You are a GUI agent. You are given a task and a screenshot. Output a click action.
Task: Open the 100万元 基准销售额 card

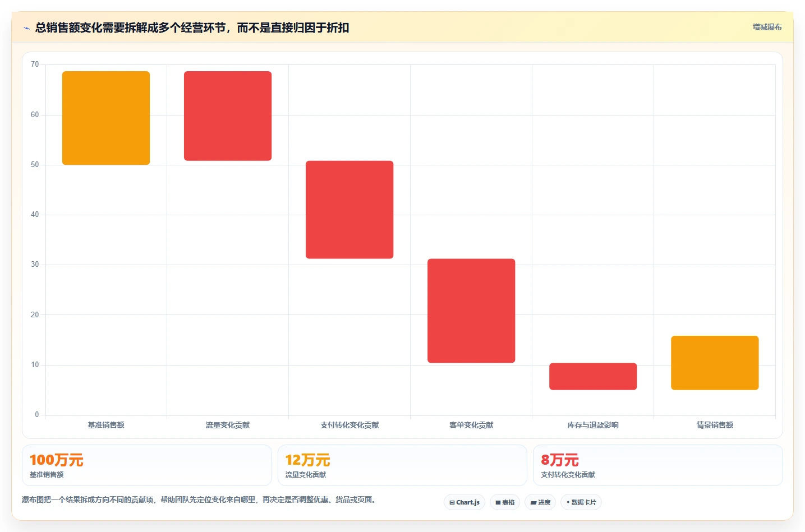[x=147, y=465]
